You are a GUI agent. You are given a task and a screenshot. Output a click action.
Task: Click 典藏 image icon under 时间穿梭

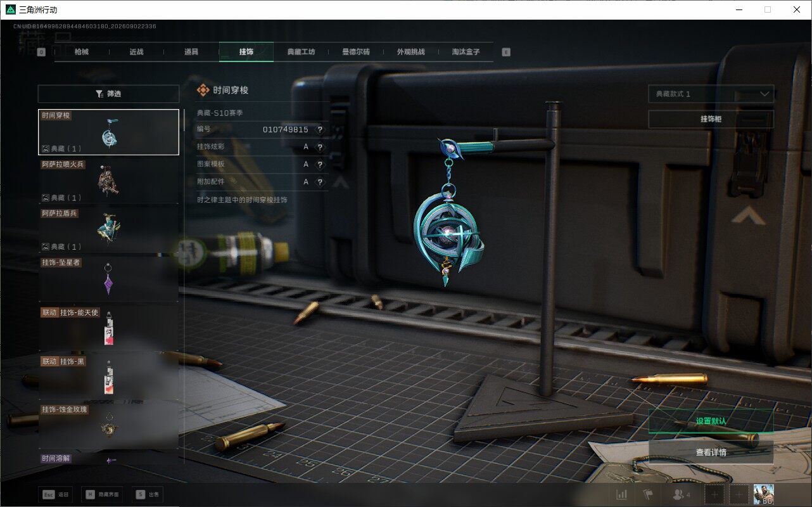(x=46, y=148)
